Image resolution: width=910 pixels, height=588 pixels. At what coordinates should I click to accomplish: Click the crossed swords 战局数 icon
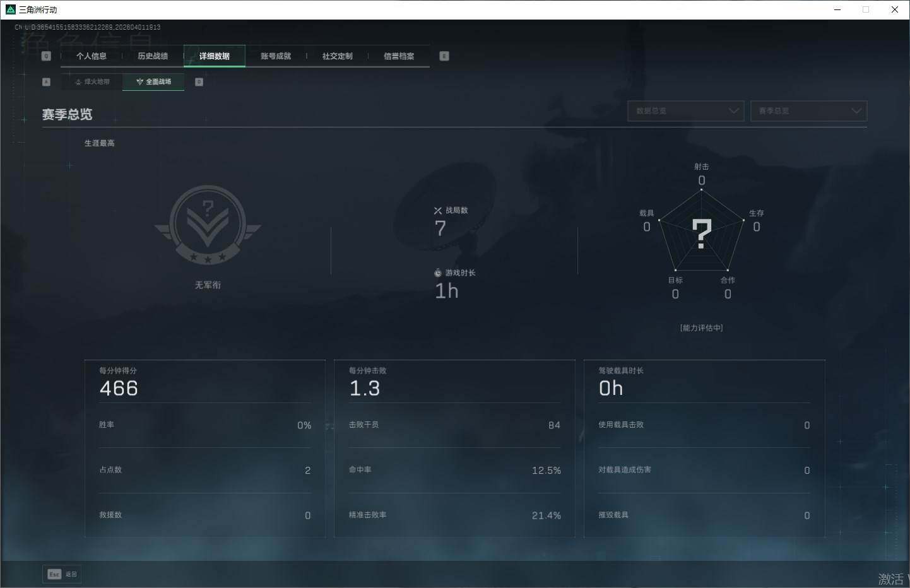[438, 211]
